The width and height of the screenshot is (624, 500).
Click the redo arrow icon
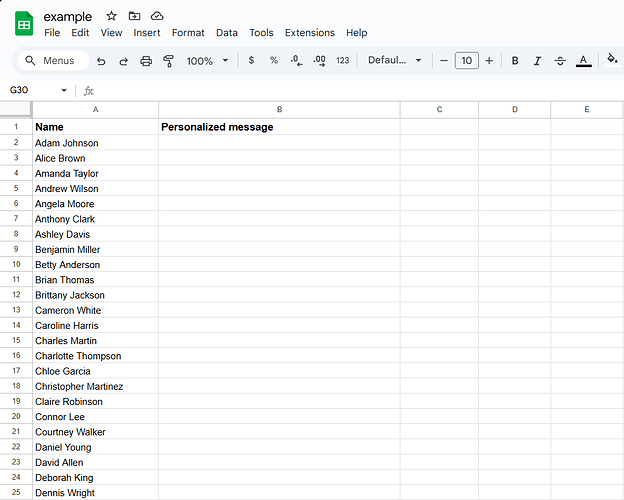(123, 61)
